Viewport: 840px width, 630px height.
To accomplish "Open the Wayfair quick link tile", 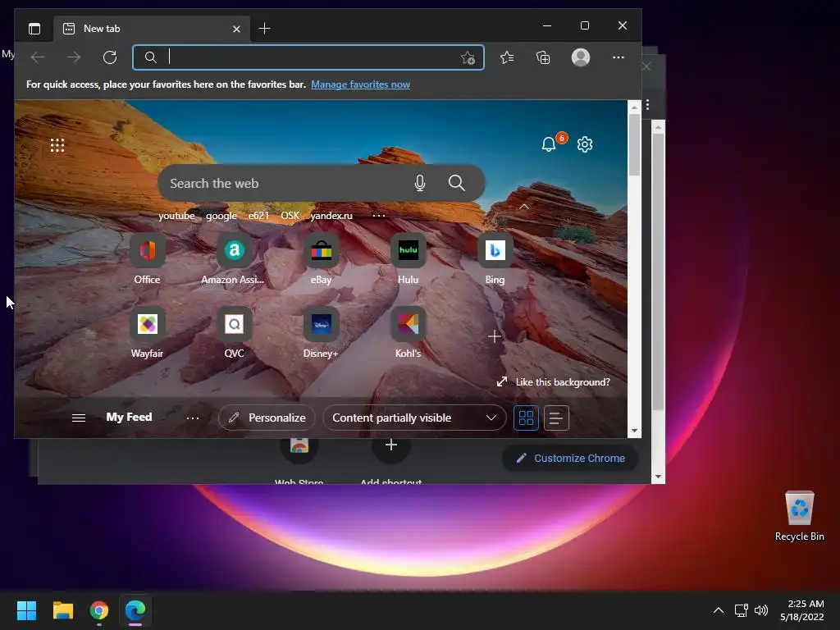I will click(148, 333).
